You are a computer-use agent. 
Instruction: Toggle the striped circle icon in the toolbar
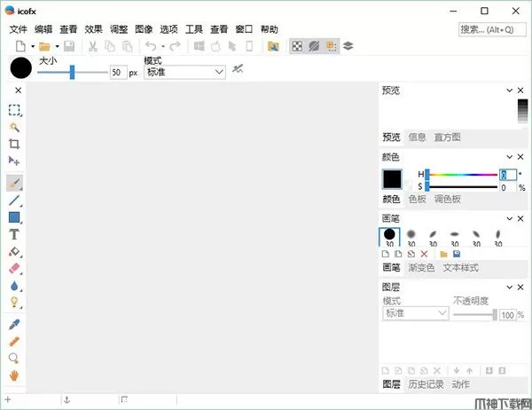click(x=314, y=46)
